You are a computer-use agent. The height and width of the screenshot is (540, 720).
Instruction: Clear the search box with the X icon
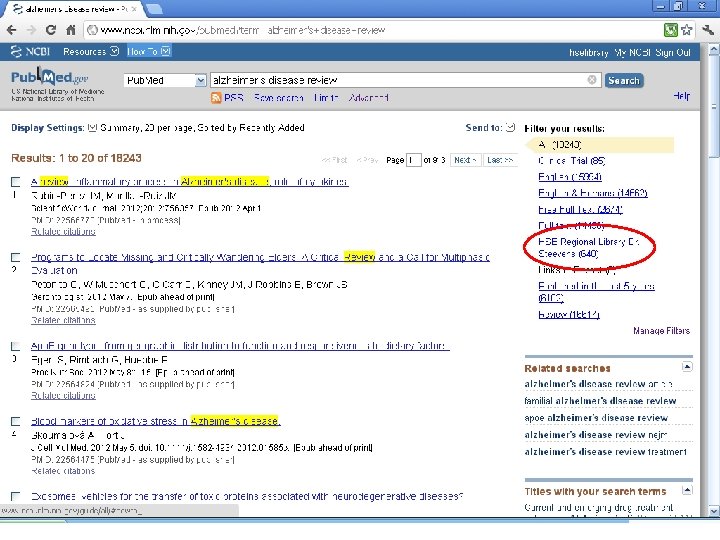point(592,80)
